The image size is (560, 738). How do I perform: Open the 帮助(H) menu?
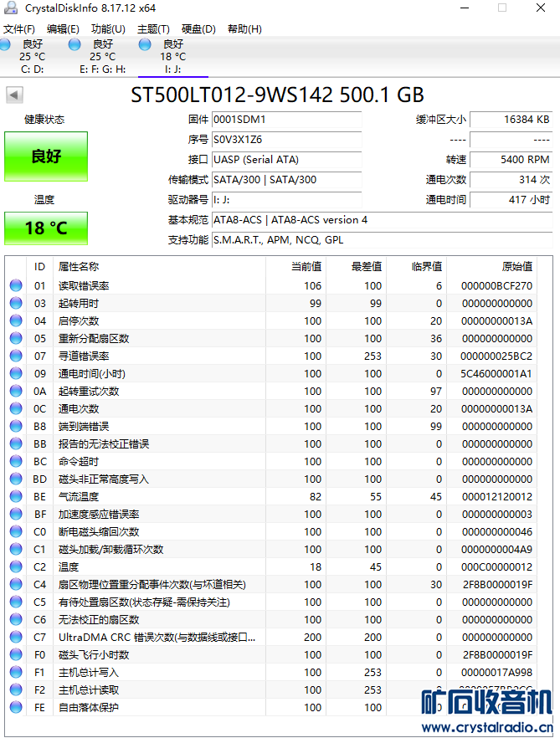(x=244, y=29)
